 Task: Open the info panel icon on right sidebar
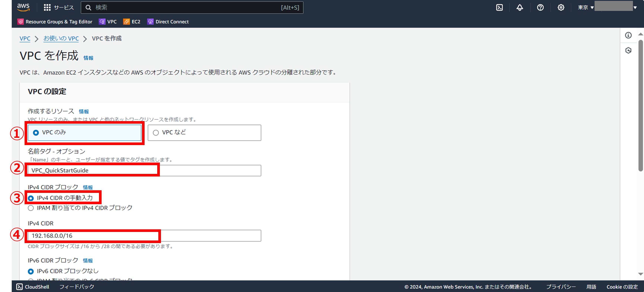[x=628, y=35]
